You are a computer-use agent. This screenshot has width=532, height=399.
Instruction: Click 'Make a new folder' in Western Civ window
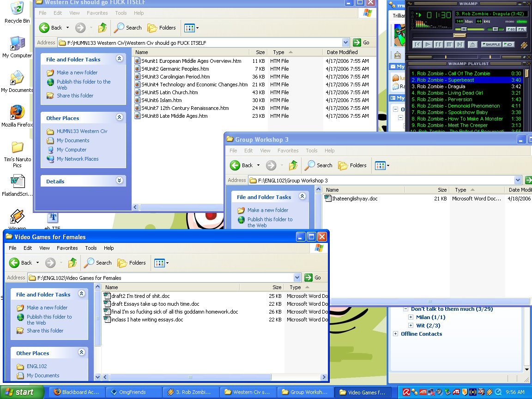(77, 73)
